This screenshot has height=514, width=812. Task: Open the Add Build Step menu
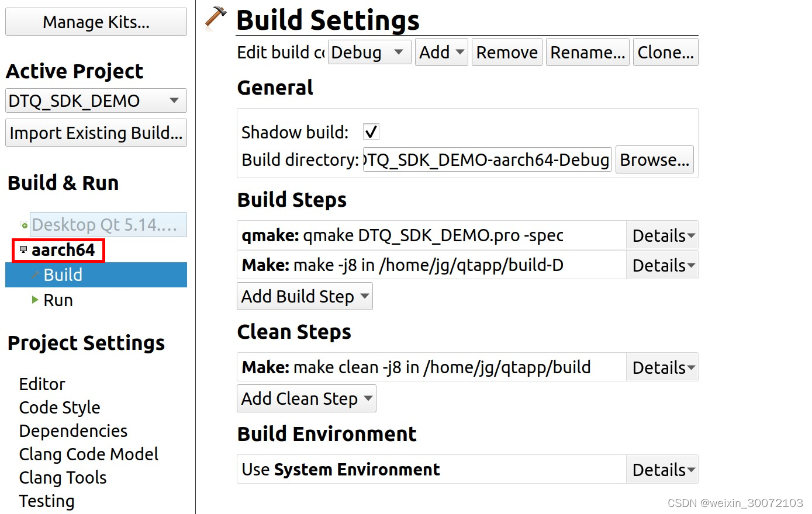click(305, 296)
